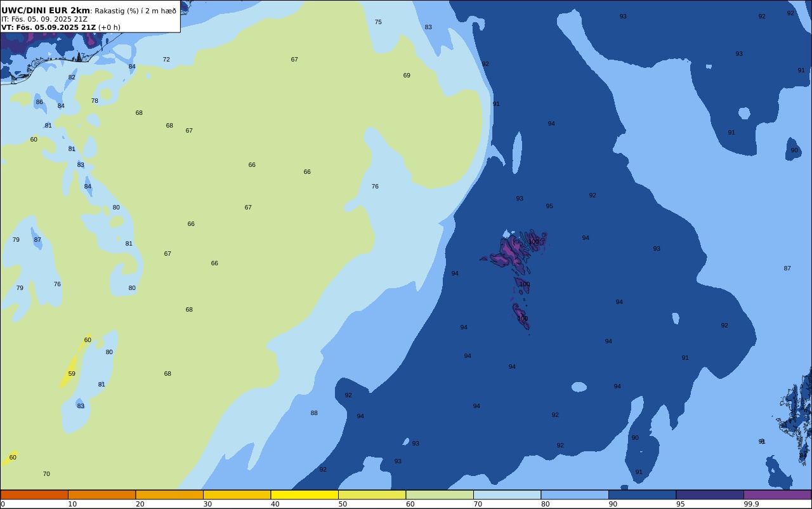Screen dimensions: 812x509
Task: Pick the light green 60–70 legend swatch
Action: pyautogui.click(x=440, y=494)
